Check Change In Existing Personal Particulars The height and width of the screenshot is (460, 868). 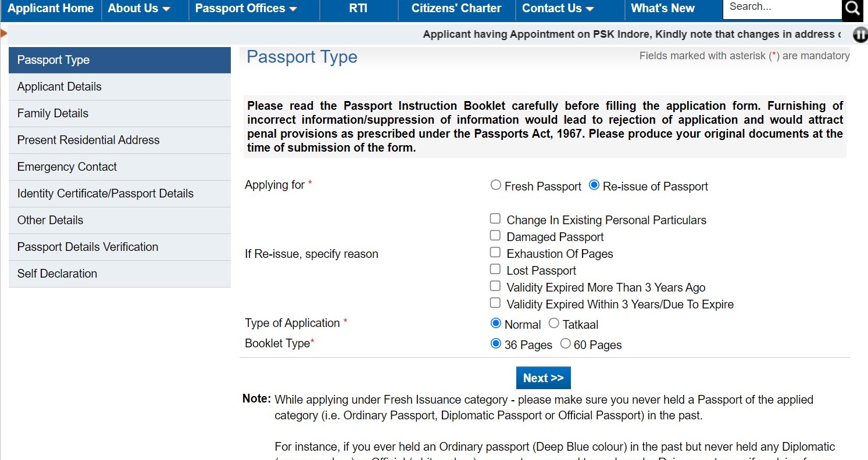(x=495, y=219)
